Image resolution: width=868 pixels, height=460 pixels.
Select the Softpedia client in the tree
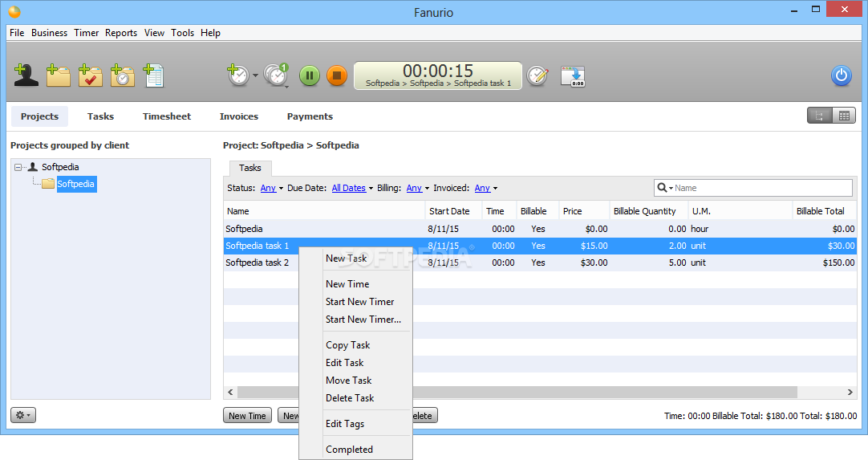coord(60,167)
